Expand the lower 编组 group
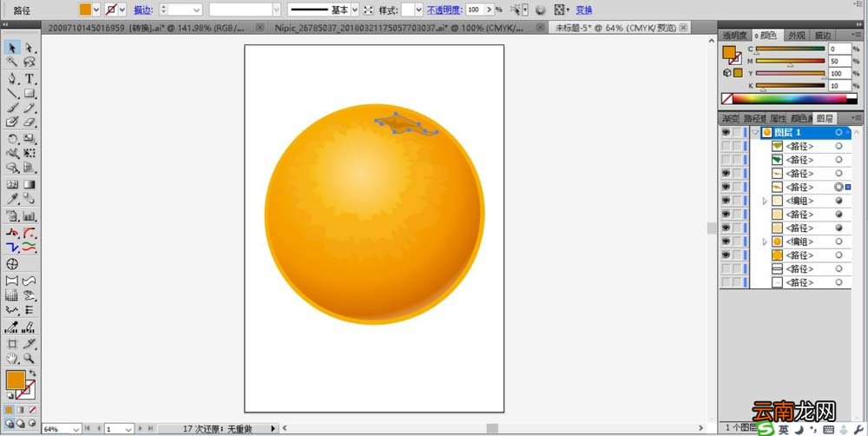 (765, 242)
